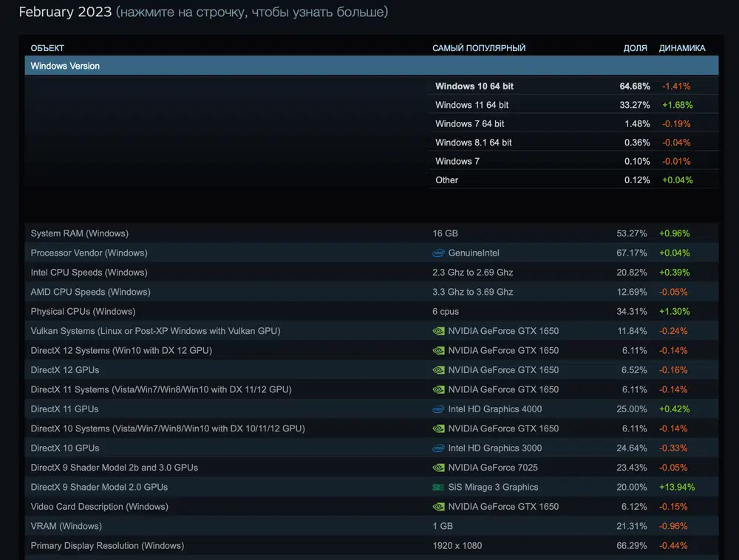The image size is (739, 560).
Task: Select the Windows 10 64 bit entry
Action: coord(573,86)
